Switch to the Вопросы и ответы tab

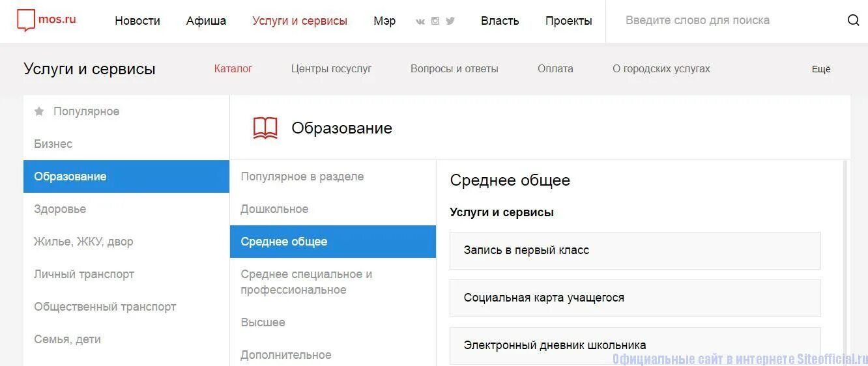(x=454, y=68)
